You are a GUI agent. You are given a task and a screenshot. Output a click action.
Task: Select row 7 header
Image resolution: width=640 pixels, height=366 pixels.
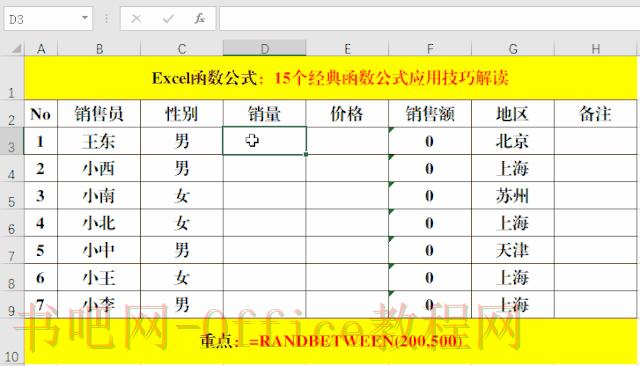(x=12, y=250)
